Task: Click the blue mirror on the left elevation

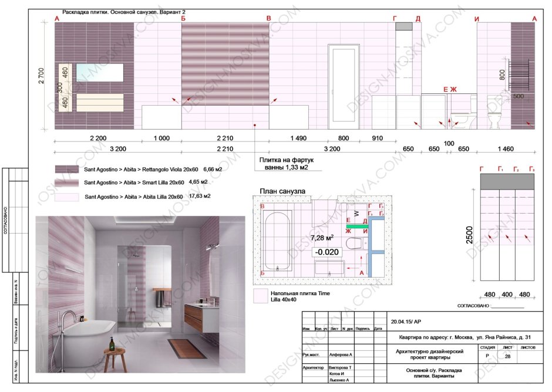Action: point(100,73)
